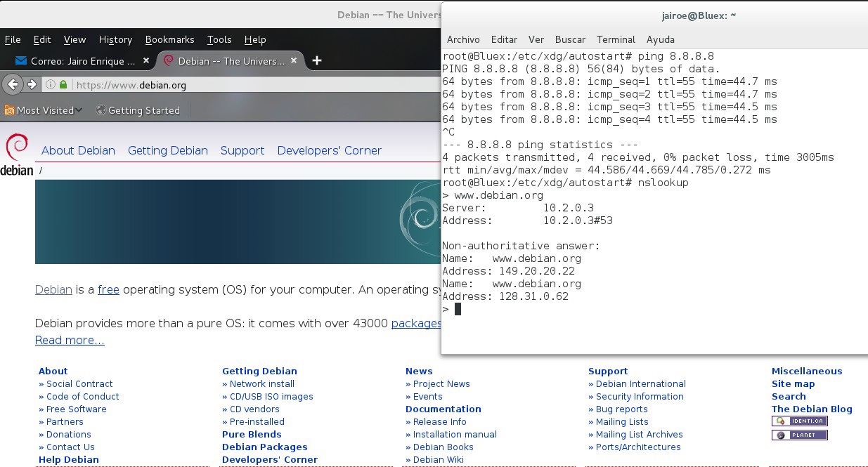Open Support navigation link

point(242,150)
